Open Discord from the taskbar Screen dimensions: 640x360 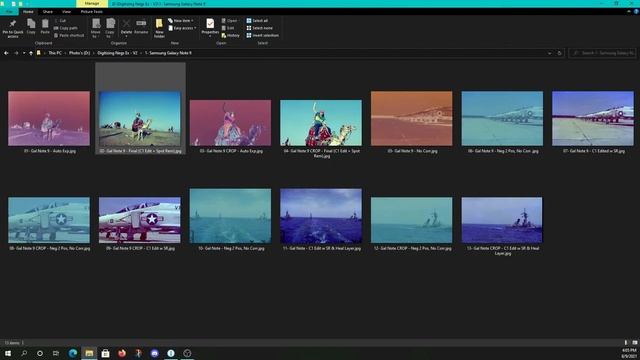[154, 353]
